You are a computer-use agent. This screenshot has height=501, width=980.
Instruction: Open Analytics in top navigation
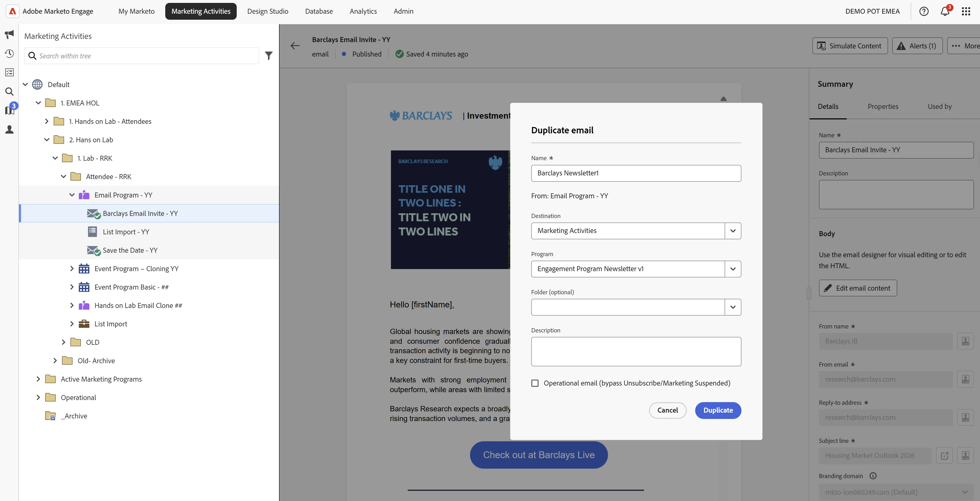click(x=363, y=11)
